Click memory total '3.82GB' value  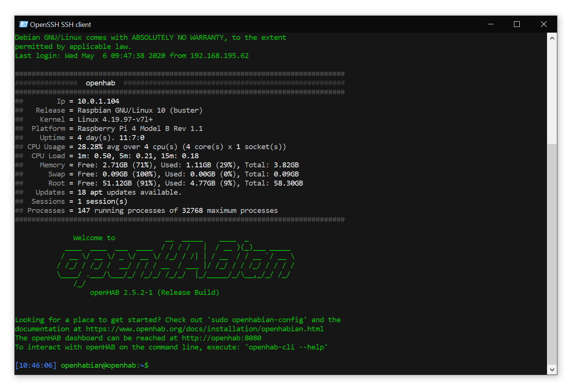(286, 165)
